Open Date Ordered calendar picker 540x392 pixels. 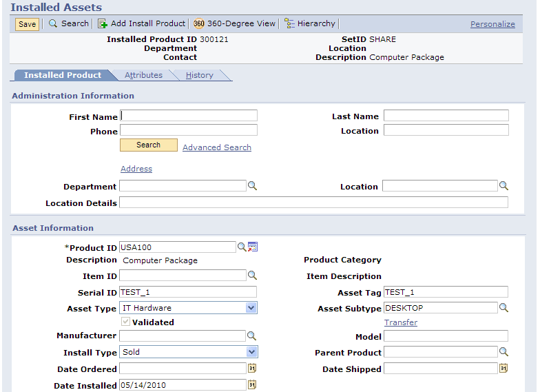click(x=252, y=368)
